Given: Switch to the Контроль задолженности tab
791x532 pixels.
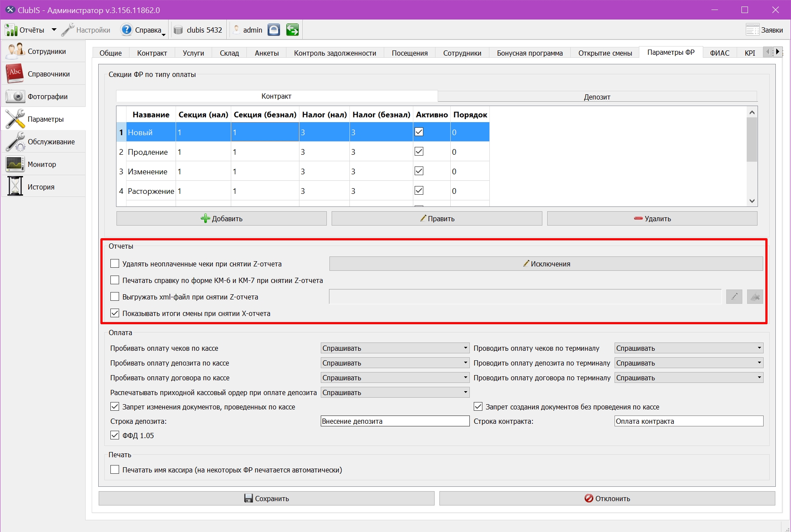Looking at the screenshot, I should [x=335, y=53].
